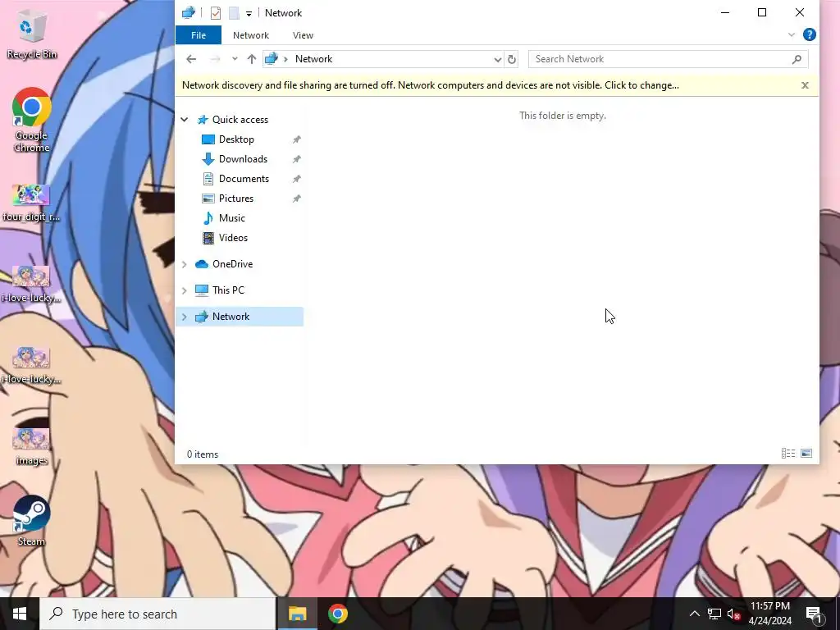Select This PC in the navigation pane
Viewport: 840px width, 630px height.
228,290
